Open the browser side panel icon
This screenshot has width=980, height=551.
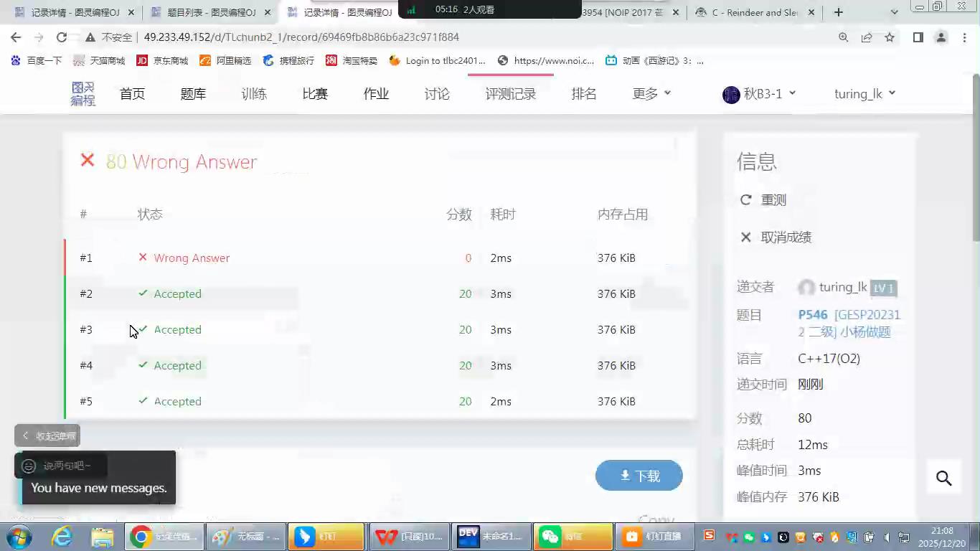918,37
